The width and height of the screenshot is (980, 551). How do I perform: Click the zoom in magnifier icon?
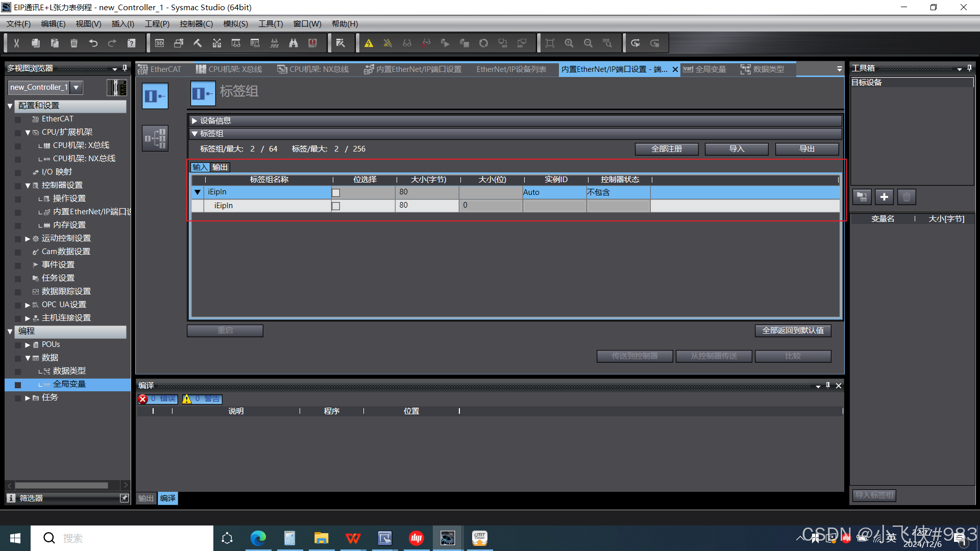point(569,43)
